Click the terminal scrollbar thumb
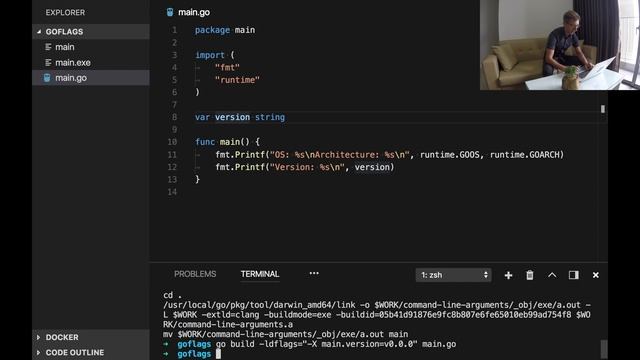Screen dimensions: 640x360 pyautogui.click(x=604, y=349)
